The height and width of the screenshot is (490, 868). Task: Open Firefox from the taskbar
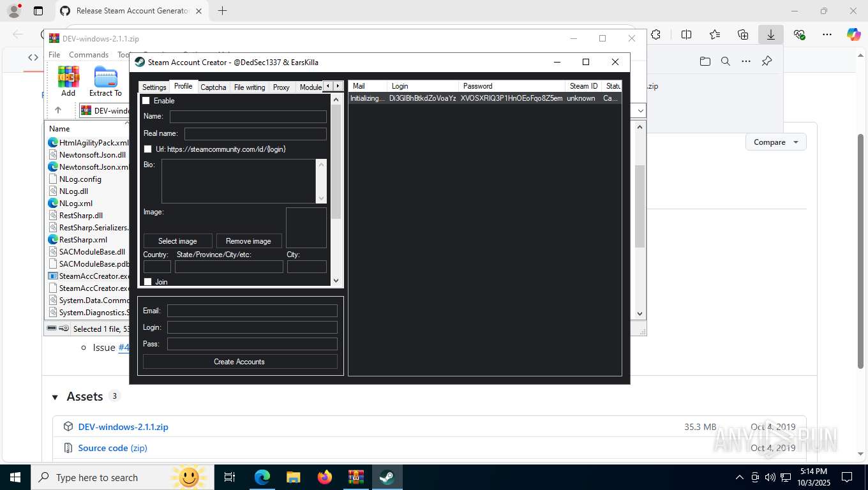325,477
